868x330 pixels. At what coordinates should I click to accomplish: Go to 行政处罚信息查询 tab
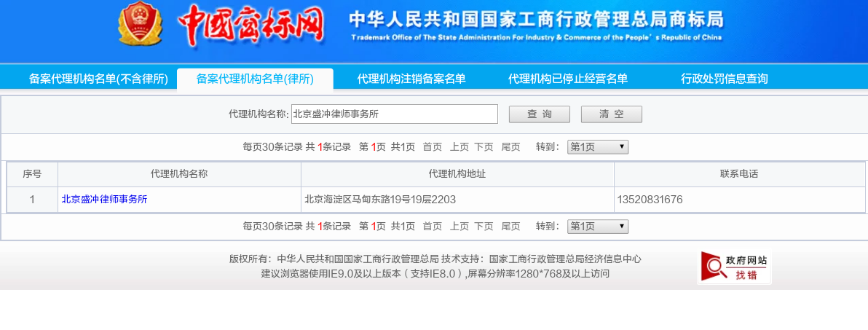pos(724,79)
